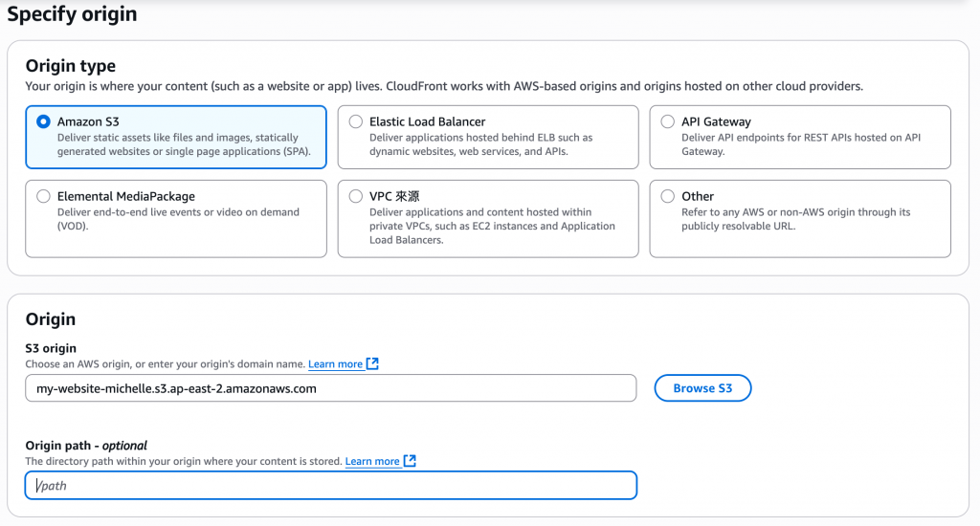Click the Origin type section heading
The height and width of the screenshot is (526, 980).
pos(71,66)
